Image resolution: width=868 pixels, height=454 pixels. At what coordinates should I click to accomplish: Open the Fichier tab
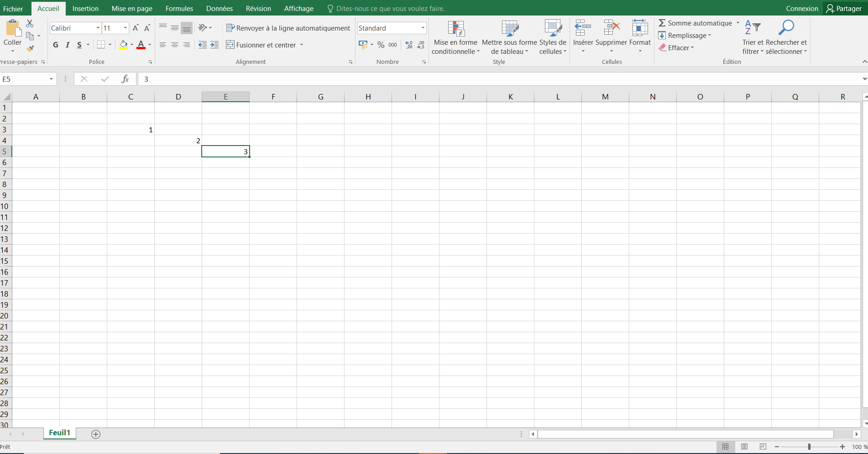[x=13, y=9]
